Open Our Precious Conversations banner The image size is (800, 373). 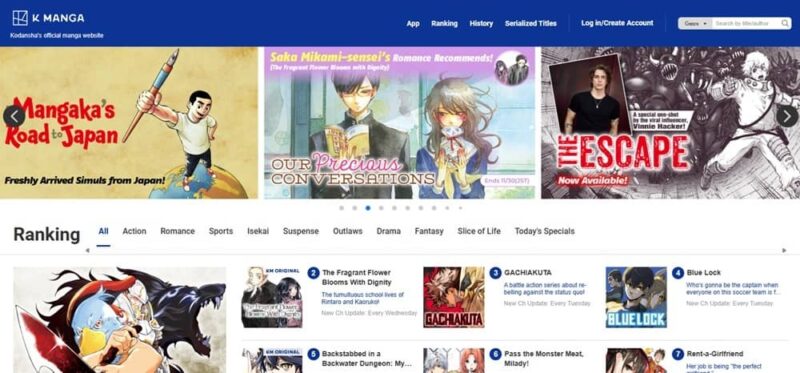click(399, 122)
